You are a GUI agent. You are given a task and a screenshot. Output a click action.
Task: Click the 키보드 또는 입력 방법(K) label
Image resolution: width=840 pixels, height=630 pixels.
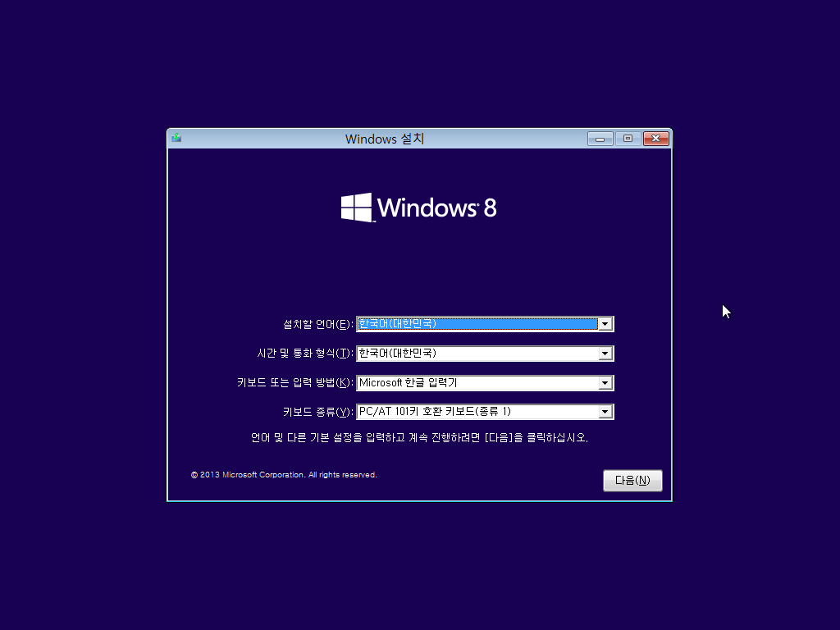click(294, 383)
